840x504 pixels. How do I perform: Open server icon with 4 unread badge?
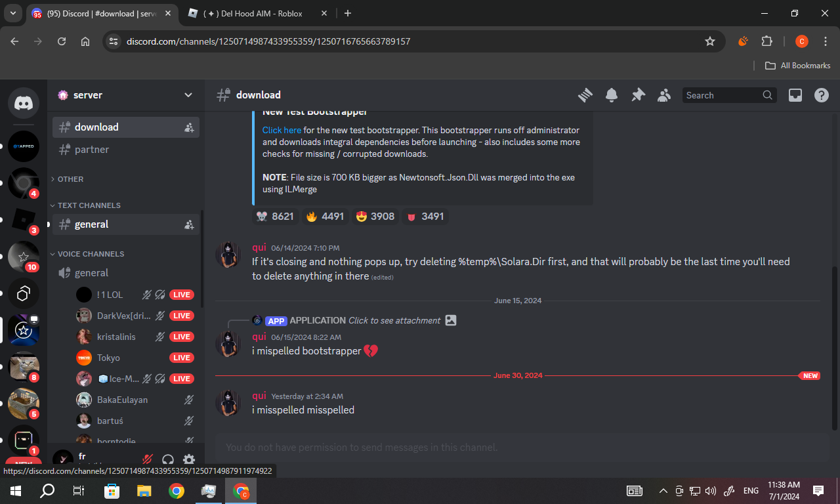[x=24, y=183]
